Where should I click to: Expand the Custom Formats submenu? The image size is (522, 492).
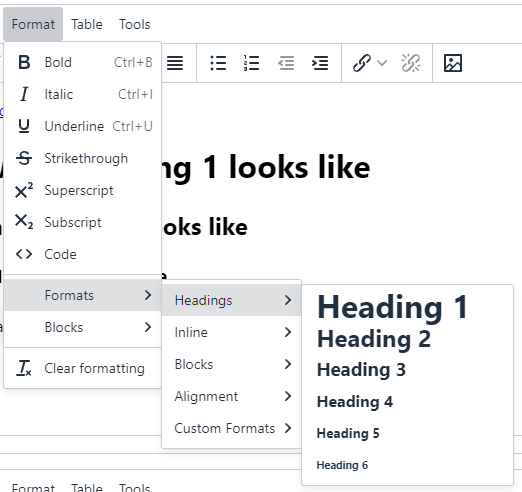232,428
